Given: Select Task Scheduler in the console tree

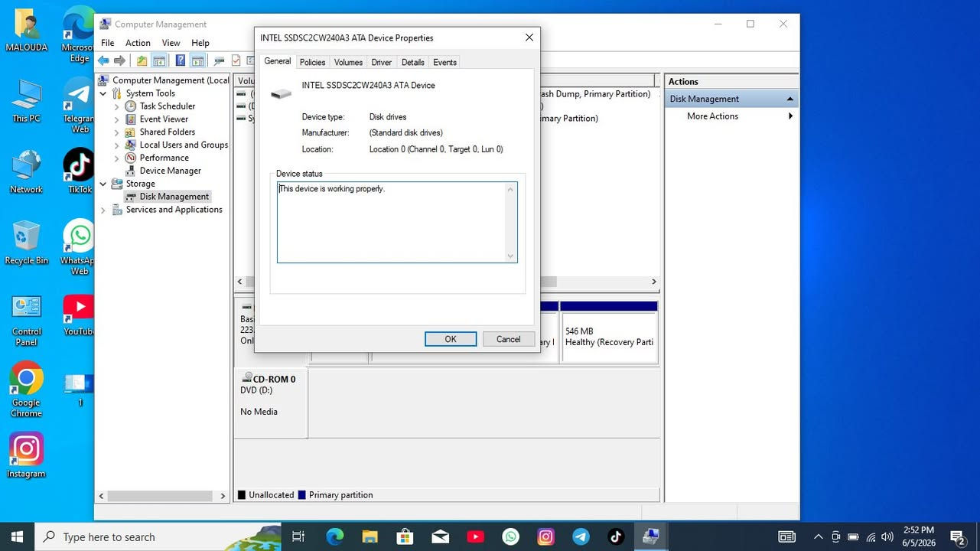Looking at the screenshot, I should click(168, 106).
